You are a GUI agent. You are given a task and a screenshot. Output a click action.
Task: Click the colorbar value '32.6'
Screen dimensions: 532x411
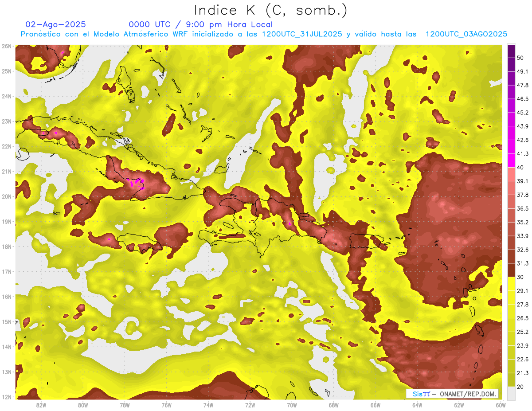point(522,250)
